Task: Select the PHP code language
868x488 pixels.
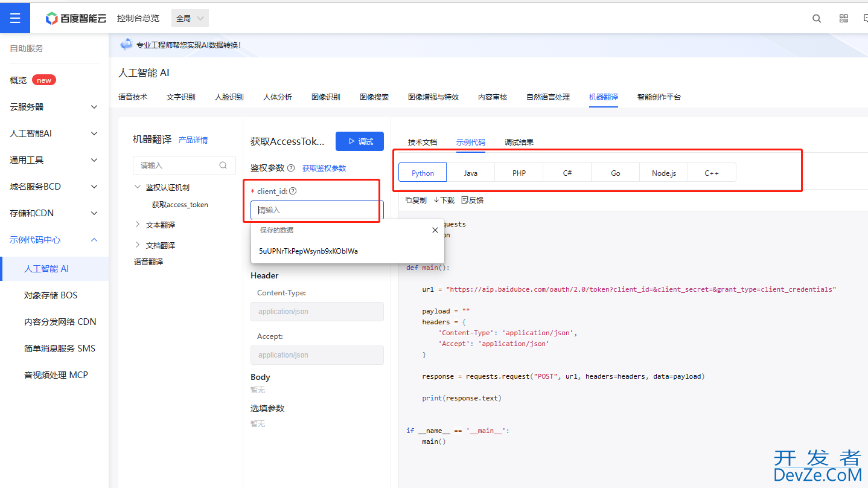Action: point(519,173)
